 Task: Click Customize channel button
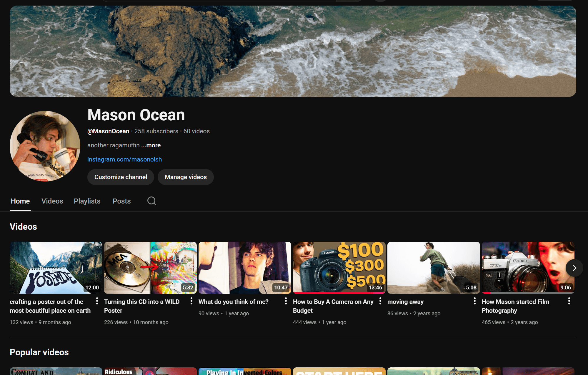click(121, 177)
